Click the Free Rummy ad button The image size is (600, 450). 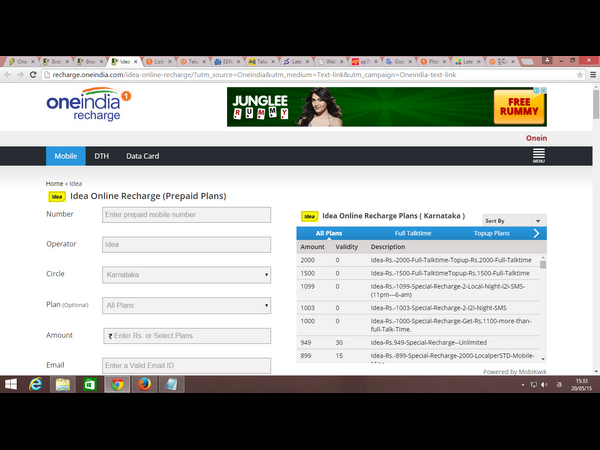(x=519, y=107)
